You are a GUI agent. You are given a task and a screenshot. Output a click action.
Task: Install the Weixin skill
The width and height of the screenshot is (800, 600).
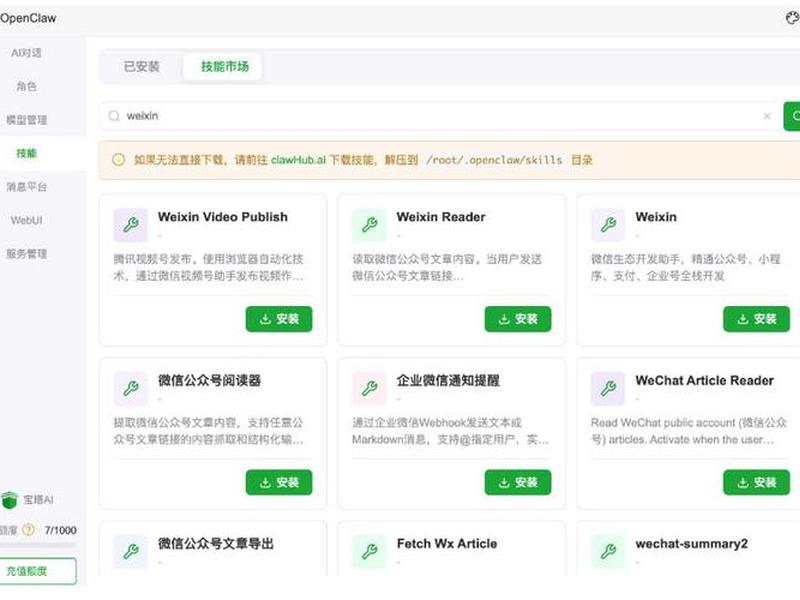pyautogui.click(x=756, y=319)
